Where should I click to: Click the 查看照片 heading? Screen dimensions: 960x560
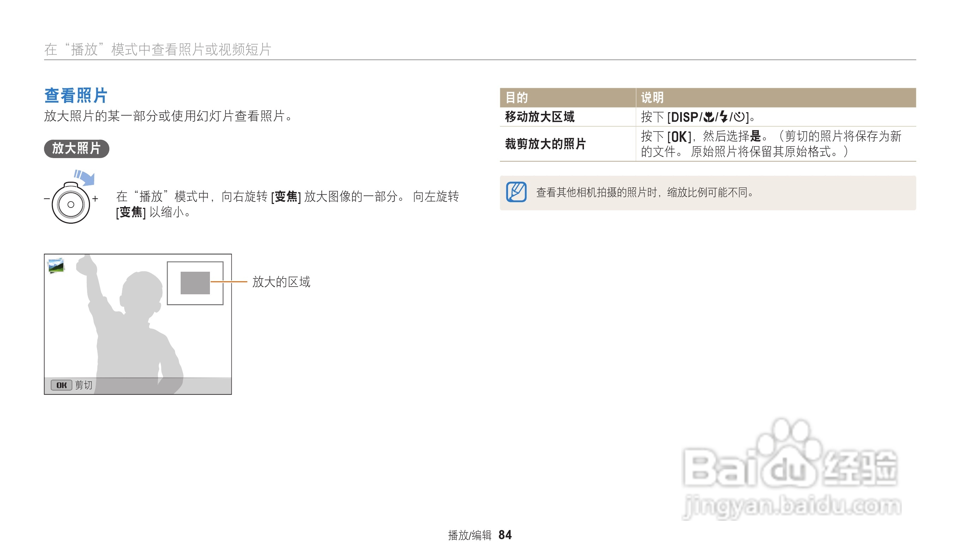point(76,95)
